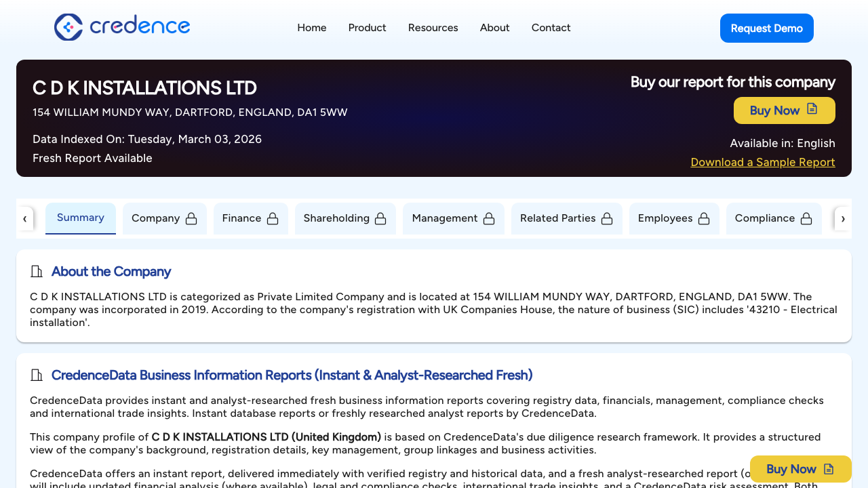Click the Home navigation entry

pyautogui.click(x=311, y=28)
